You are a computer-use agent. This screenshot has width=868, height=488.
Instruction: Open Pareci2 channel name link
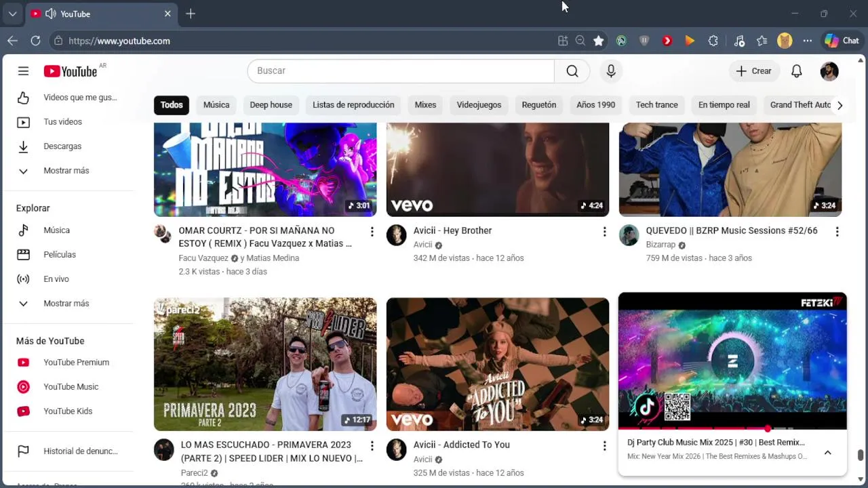pyautogui.click(x=195, y=473)
